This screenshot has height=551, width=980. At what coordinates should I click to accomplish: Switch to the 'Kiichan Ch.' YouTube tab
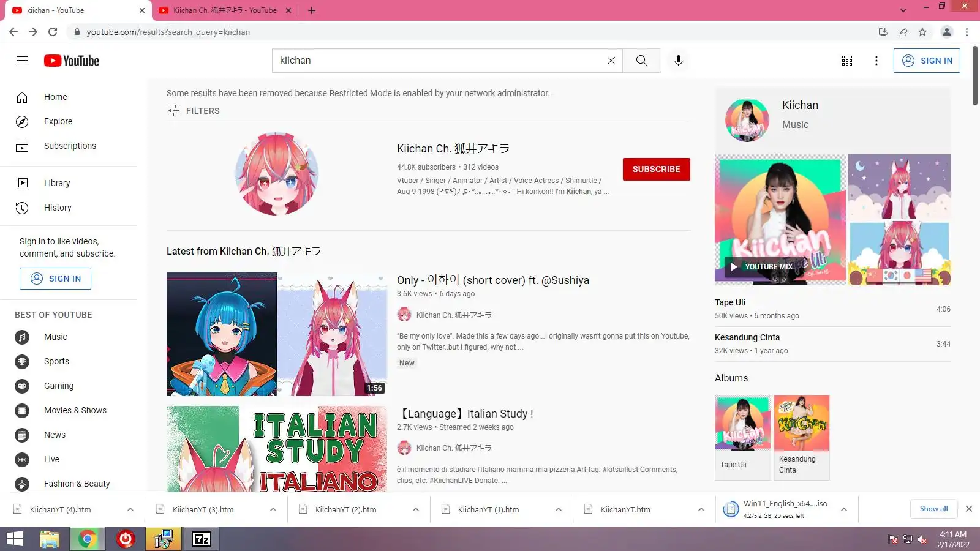224,10
